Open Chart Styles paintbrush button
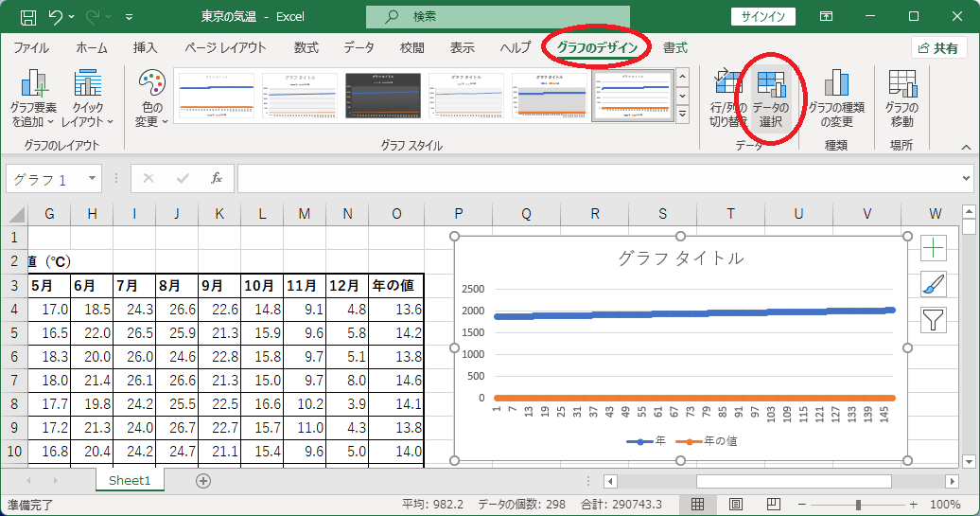This screenshot has height=516, width=980. pyautogui.click(x=933, y=284)
